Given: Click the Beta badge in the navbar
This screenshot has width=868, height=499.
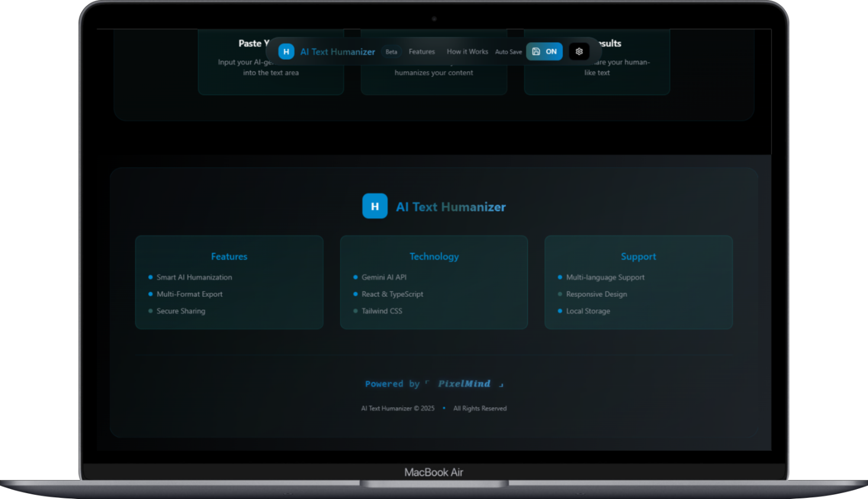Looking at the screenshot, I should pos(391,52).
